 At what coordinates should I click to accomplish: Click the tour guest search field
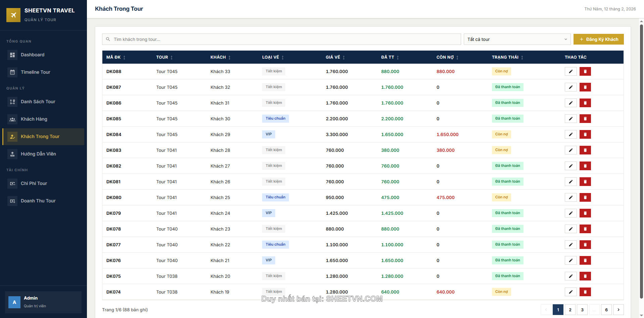click(x=282, y=39)
